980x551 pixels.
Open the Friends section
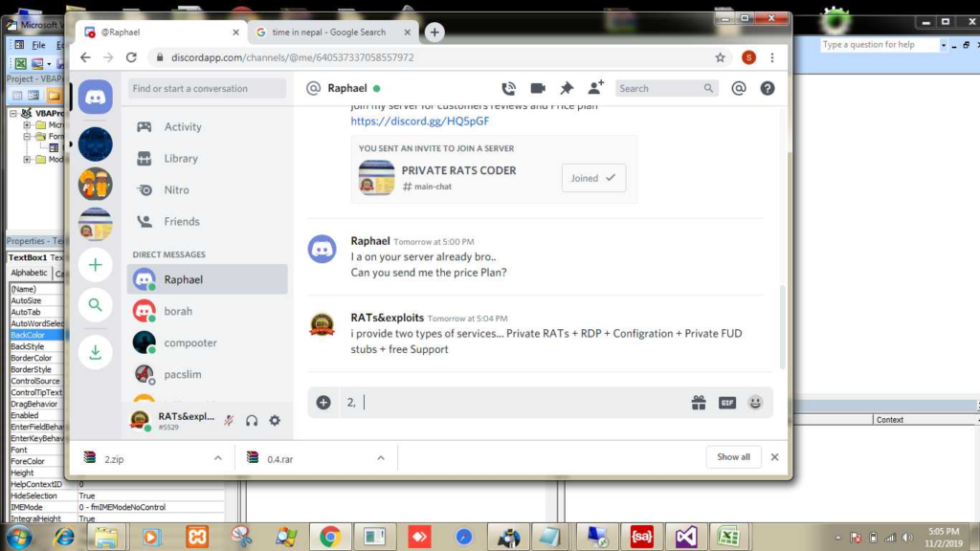click(x=208, y=222)
